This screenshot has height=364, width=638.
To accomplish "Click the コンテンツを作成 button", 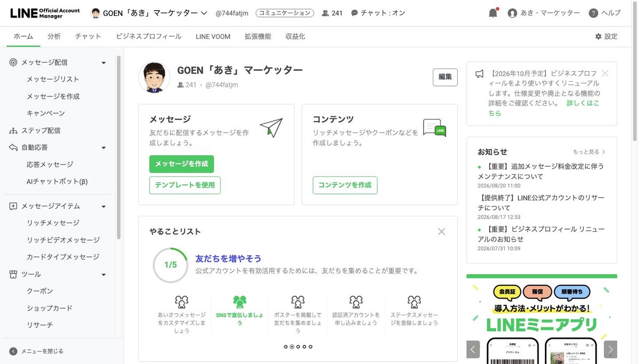I will [345, 185].
